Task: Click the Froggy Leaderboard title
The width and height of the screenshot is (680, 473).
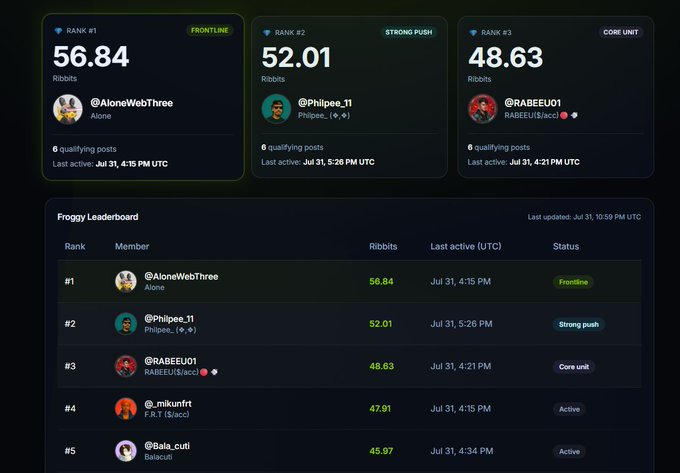Action: pyautogui.click(x=98, y=217)
